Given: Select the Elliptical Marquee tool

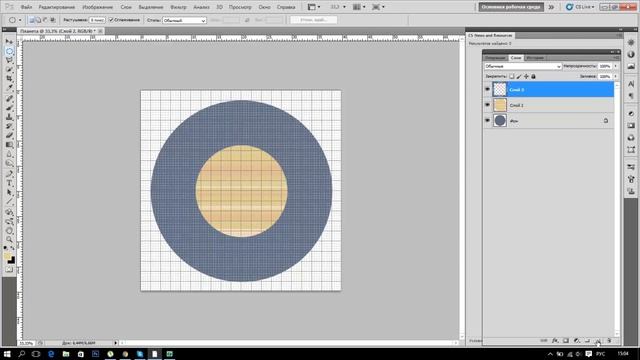Looking at the screenshot, I should click(9, 51).
